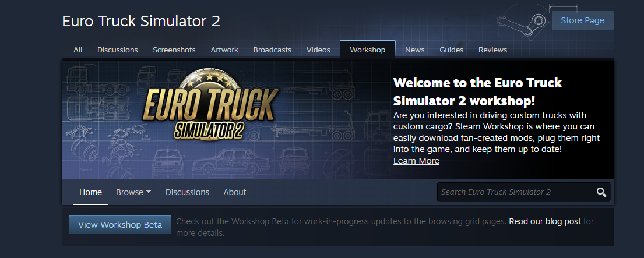Open the About section

coord(235,192)
